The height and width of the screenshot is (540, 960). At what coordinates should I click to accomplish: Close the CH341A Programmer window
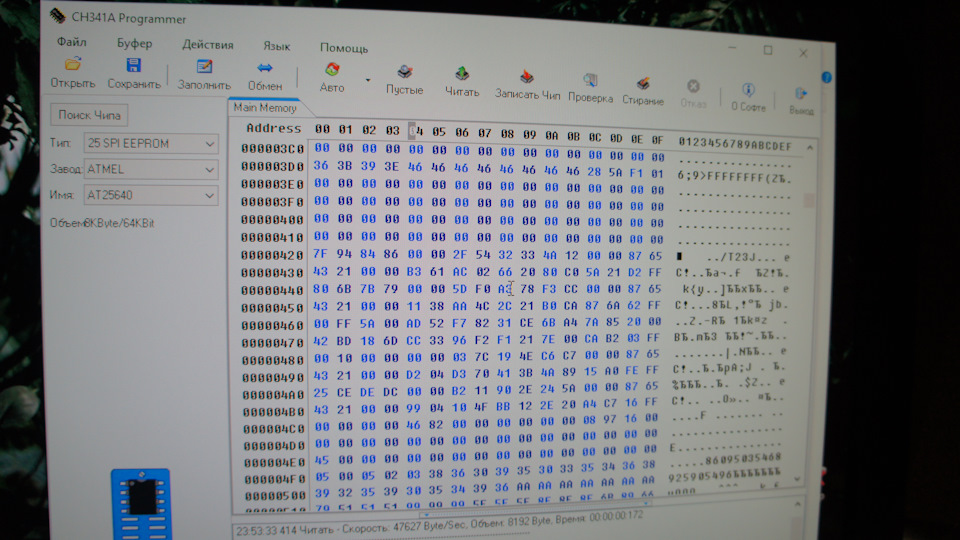(803, 53)
